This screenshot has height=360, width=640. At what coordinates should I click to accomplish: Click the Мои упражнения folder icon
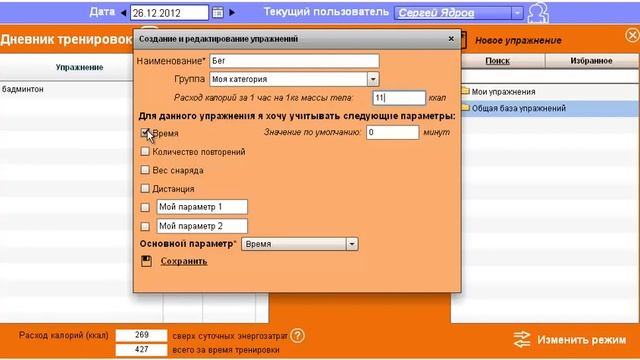(465, 91)
